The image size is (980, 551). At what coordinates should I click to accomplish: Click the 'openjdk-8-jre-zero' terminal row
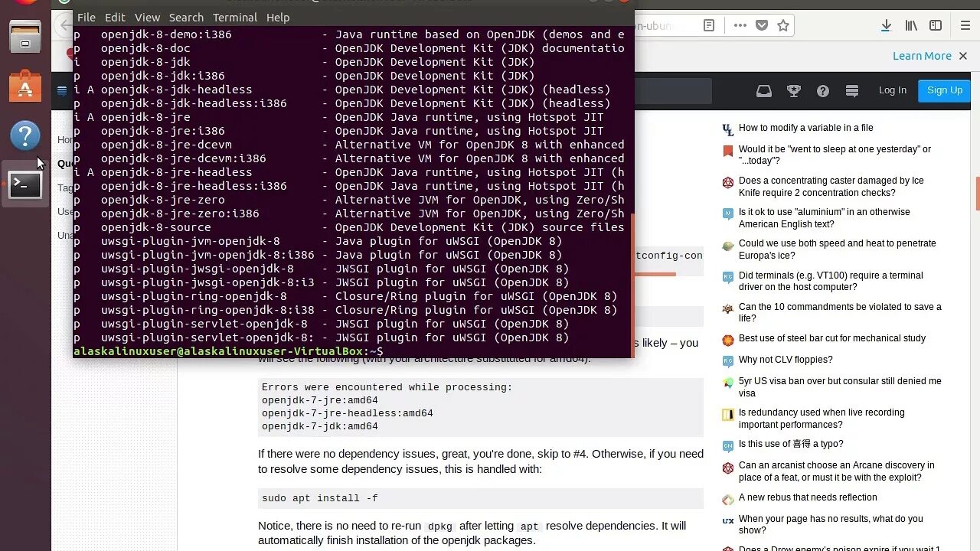(349, 200)
